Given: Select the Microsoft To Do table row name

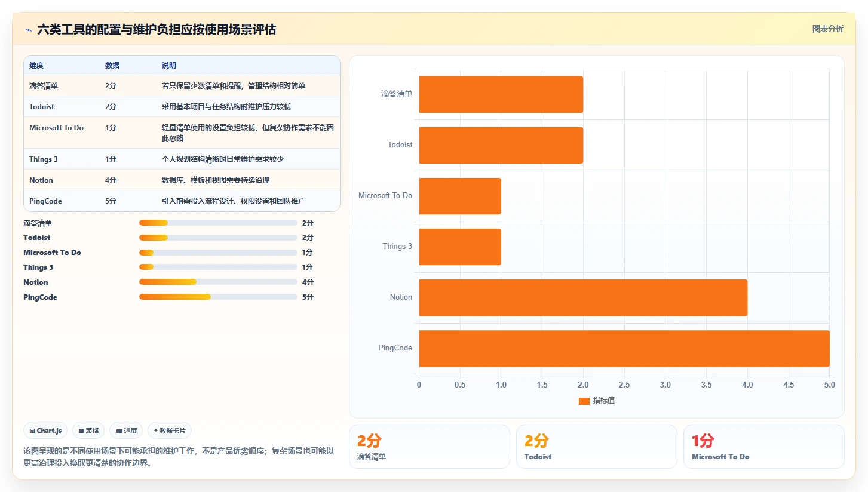Looking at the screenshot, I should point(56,128).
